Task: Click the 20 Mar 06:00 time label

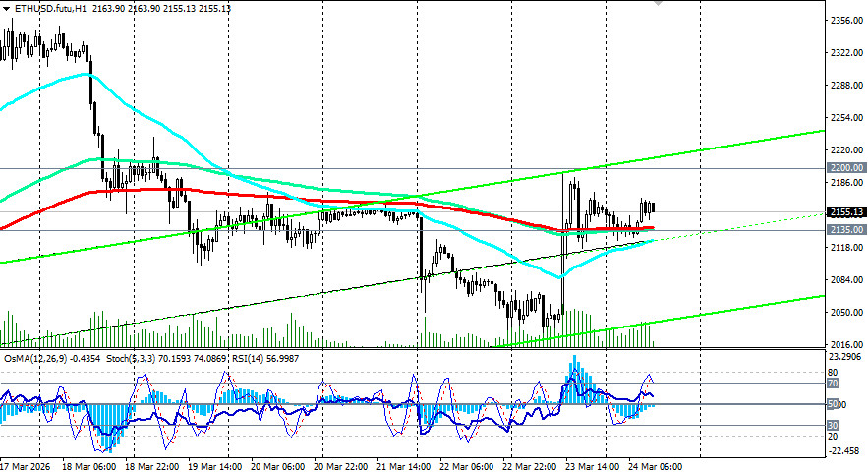Action: click(278, 467)
